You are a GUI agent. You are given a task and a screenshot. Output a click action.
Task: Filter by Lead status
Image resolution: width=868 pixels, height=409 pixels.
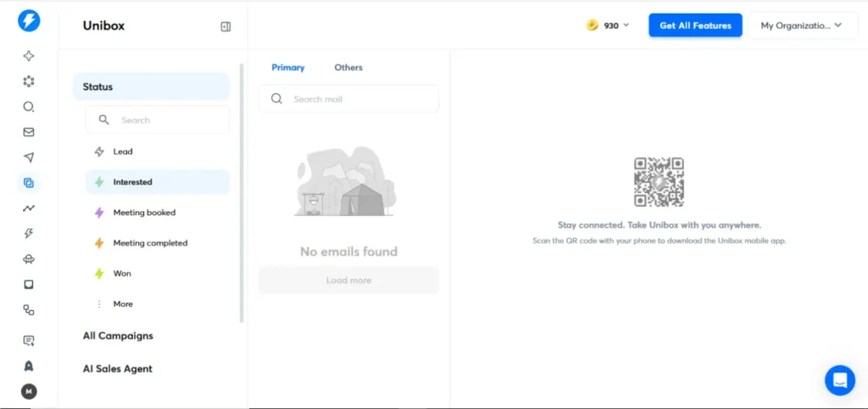tap(157, 152)
